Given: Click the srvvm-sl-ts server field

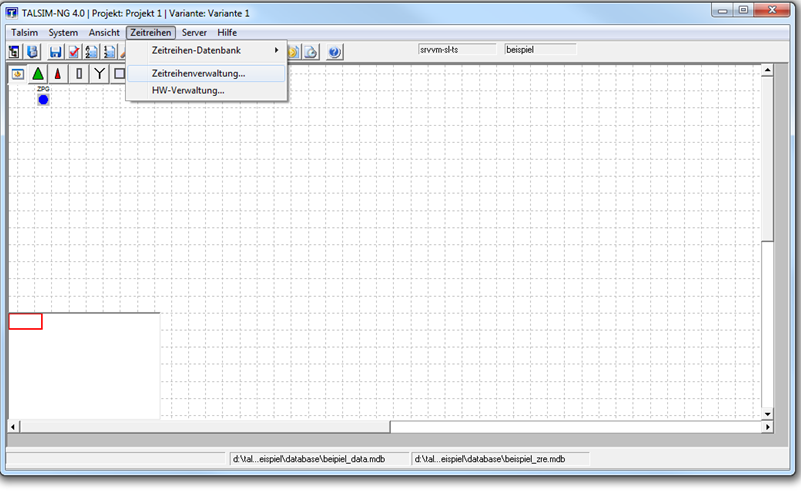Looking at the screenshot, I should (458, 49).
